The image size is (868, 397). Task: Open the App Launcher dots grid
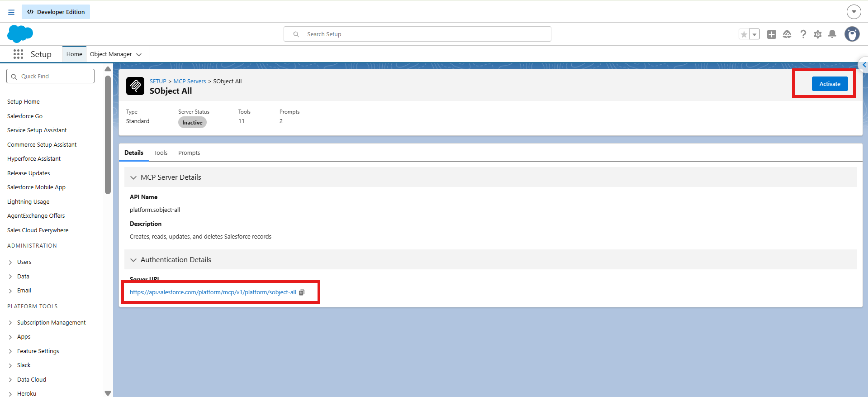[18, 54]
